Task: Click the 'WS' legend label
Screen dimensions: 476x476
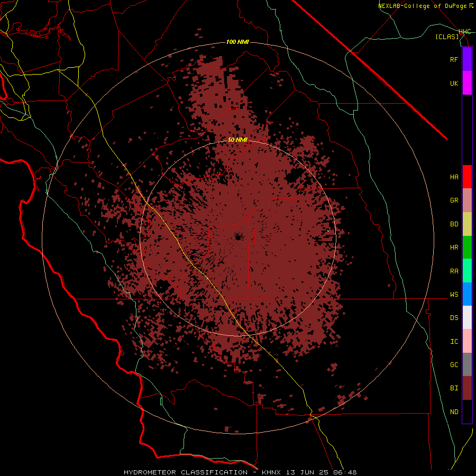Action: point(454,295)
